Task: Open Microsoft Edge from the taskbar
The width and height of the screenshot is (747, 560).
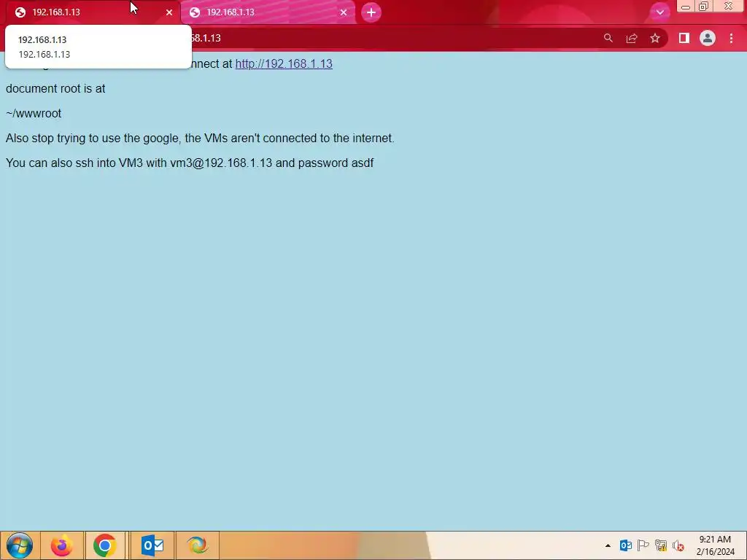Action: coord(197,545)
